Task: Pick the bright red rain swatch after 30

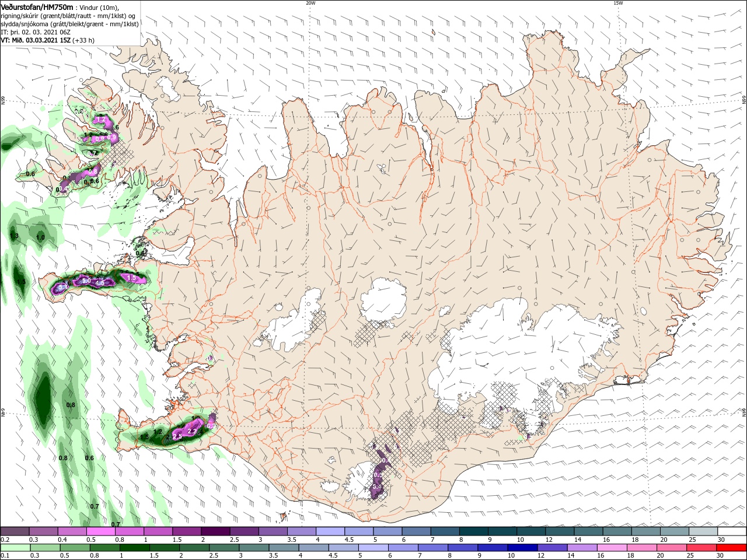Action: pyautogui.click(x=732, y=548)
